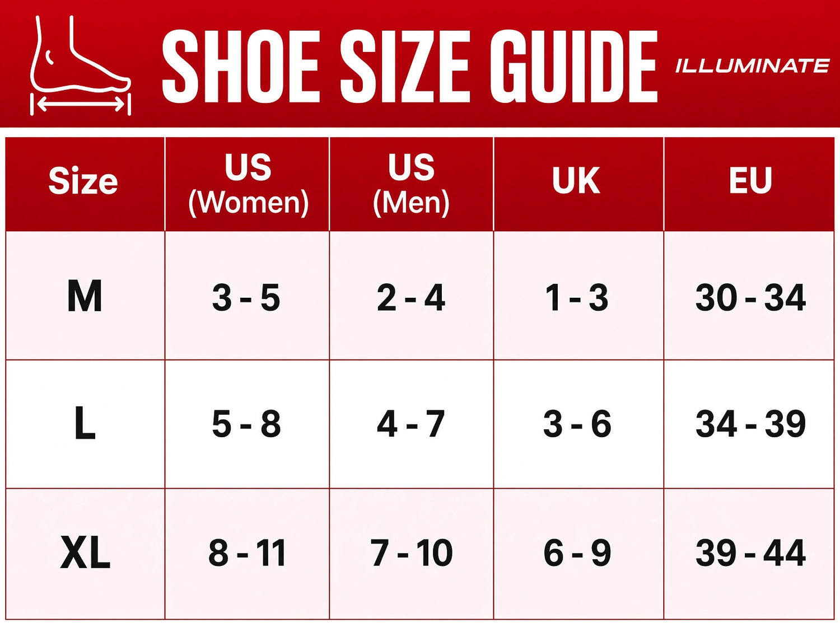The image size is (840, 632).
Task: Click the 7 - 10 men's size cell
Action: pyautogui.click(x=411, y=554)
